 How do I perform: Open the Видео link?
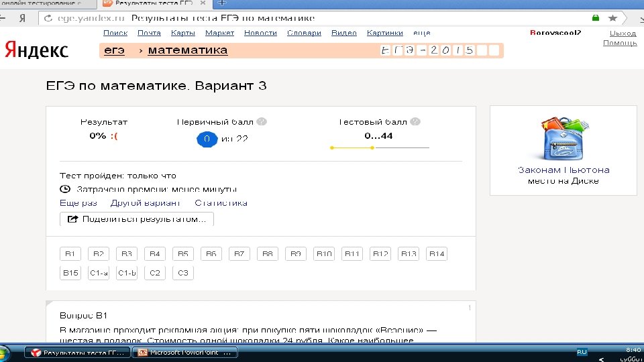(x=343, y=33)
